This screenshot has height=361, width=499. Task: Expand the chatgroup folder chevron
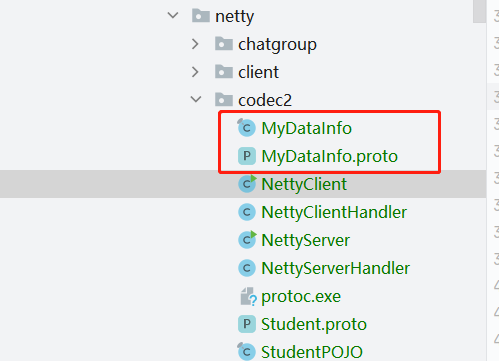tap(195, 44)
